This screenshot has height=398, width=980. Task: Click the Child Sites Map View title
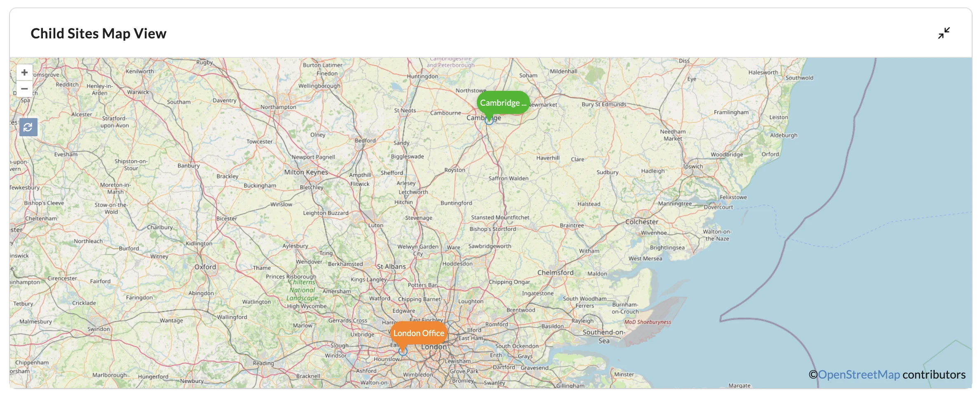99,33
